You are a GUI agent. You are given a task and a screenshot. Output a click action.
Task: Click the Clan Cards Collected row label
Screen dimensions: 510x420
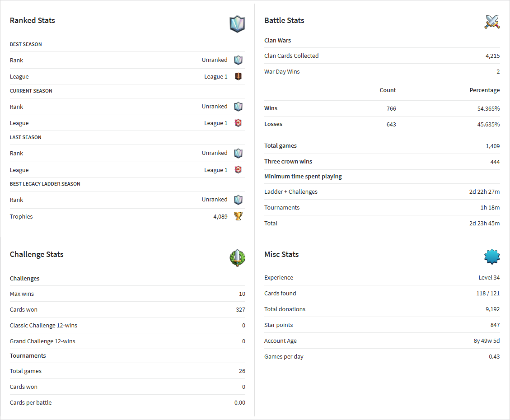(291, 56)
